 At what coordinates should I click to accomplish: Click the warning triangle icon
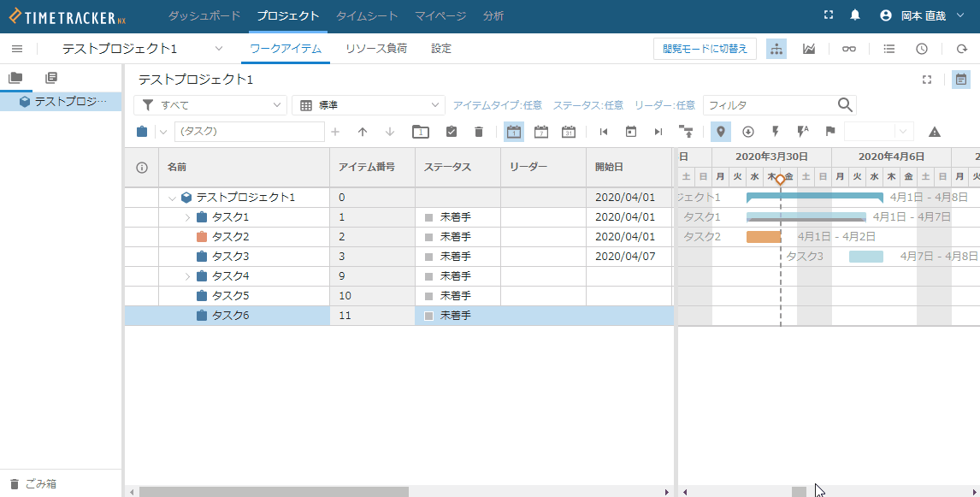(935, 132)
